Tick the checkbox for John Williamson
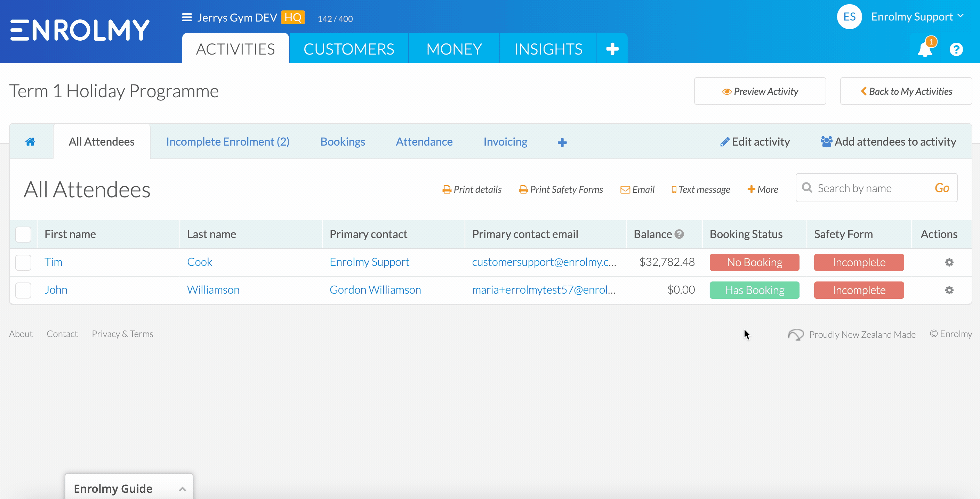This screenshot has height=499, width=980. (x=23, y=291)
